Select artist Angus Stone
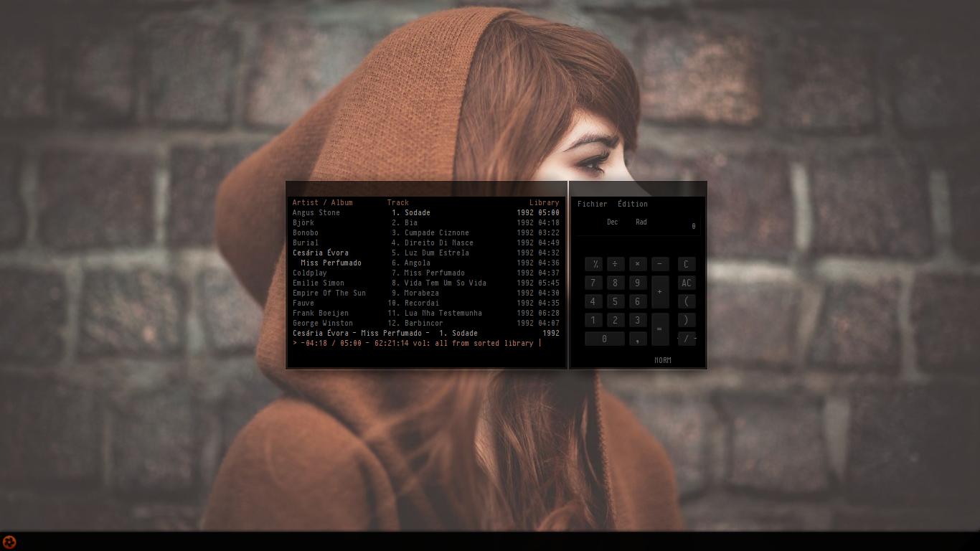 pos(316,212)
